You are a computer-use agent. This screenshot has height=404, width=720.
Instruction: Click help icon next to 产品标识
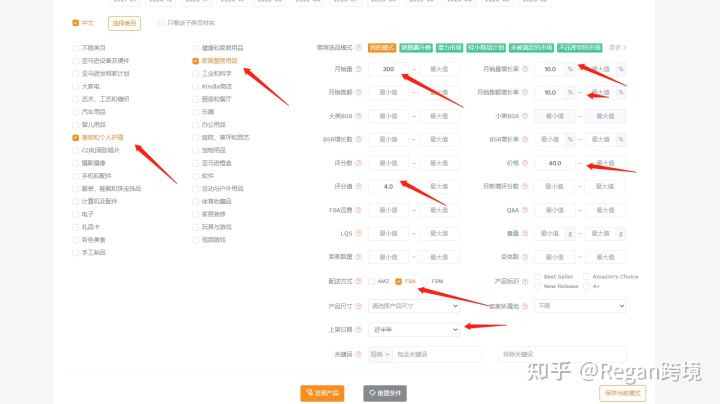525,281
